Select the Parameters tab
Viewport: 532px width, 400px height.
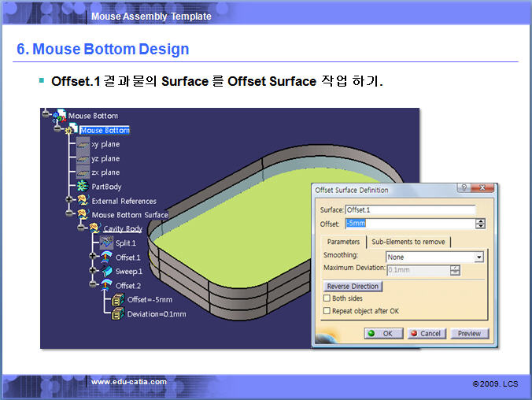point(343,242)
